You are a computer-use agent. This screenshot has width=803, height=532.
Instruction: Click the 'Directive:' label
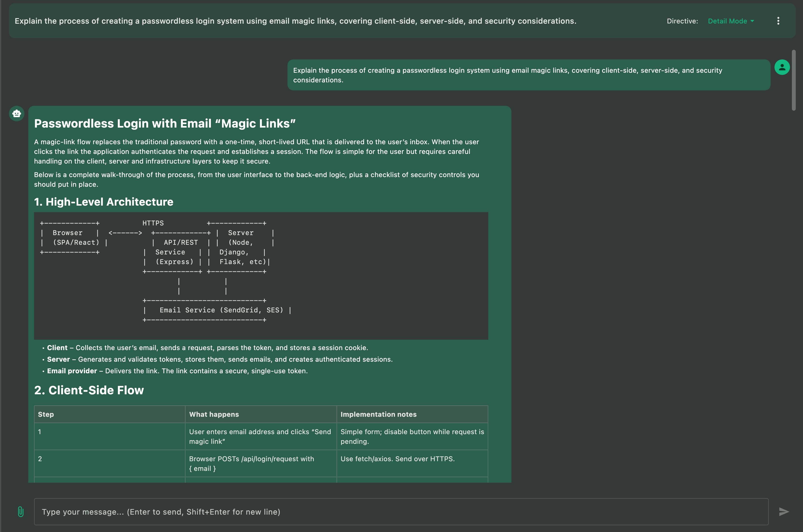click(682, 21)
